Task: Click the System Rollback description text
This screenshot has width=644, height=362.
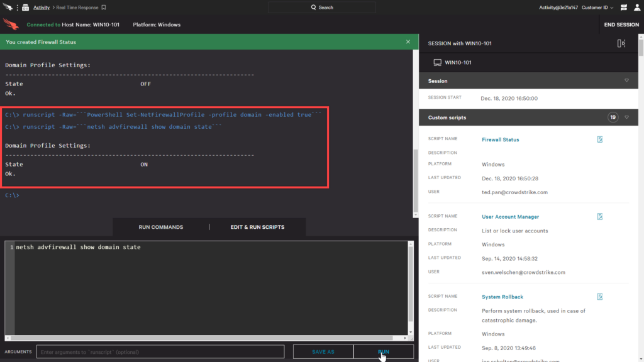Action: coord(533,315)
